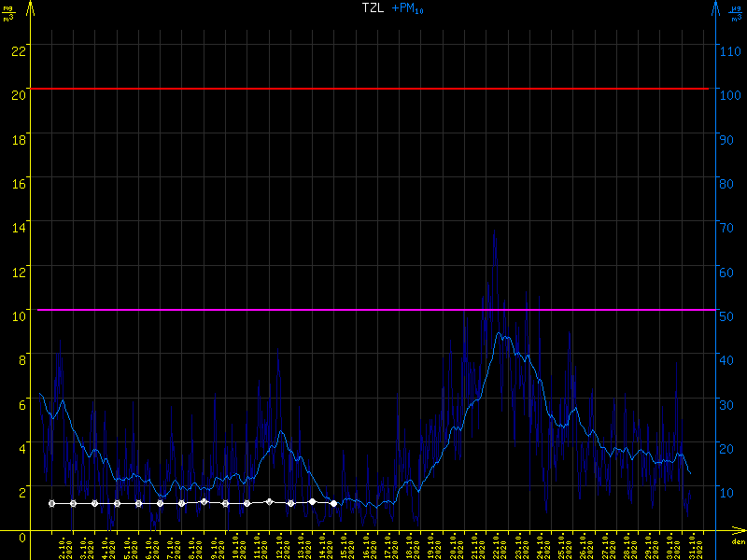This screenshot has width=747, height=560.
Task: Click the last white data point marker
Action: pos(333,503)
